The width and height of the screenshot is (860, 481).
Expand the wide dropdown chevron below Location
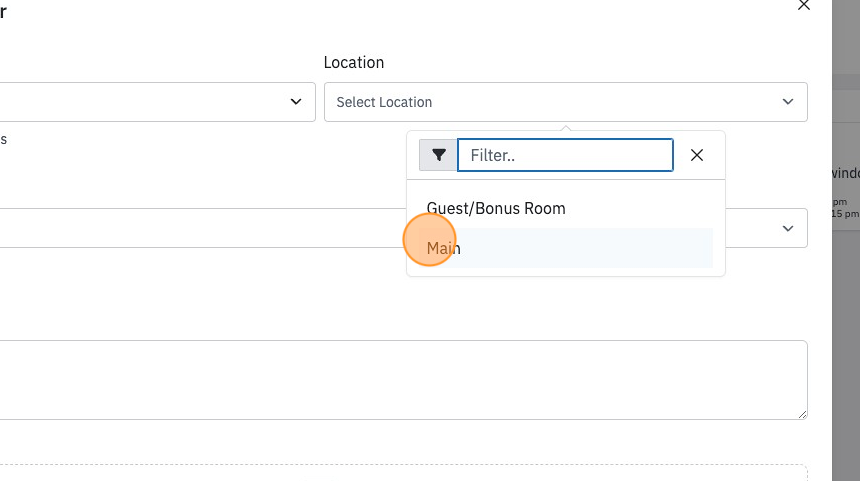(x=788, y=228)
